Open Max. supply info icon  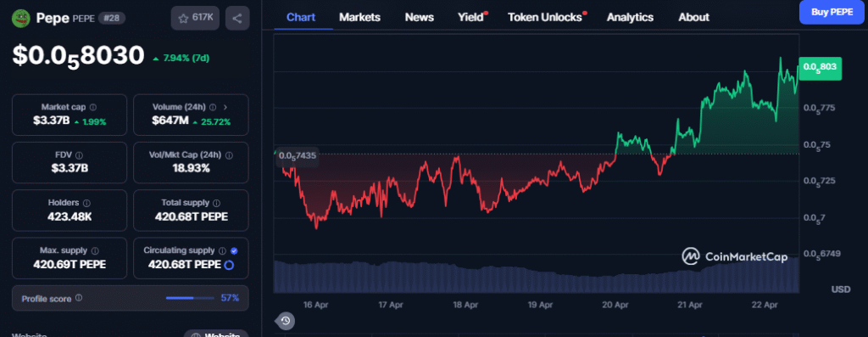pyautogui.click(x=95, y=250)
